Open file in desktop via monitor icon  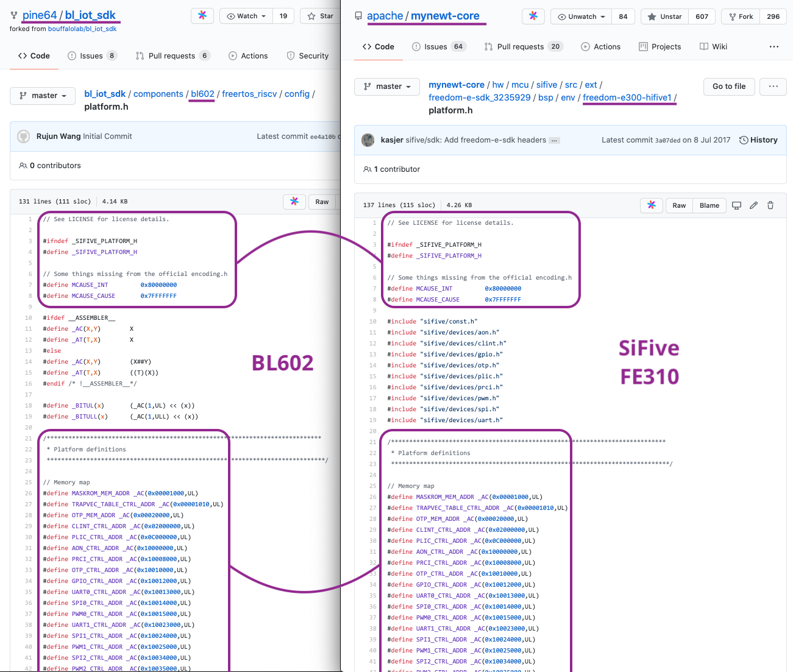pyautogui.click(x=736, y=205)
